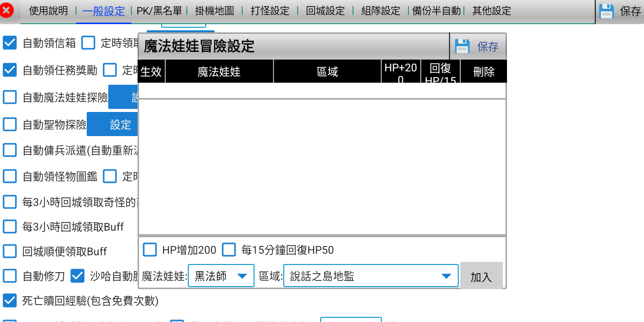Screen dimensions: 644x322
Task: Click the 設定 button beside 自動聖物探險
Action: click(x=112, y=124)
